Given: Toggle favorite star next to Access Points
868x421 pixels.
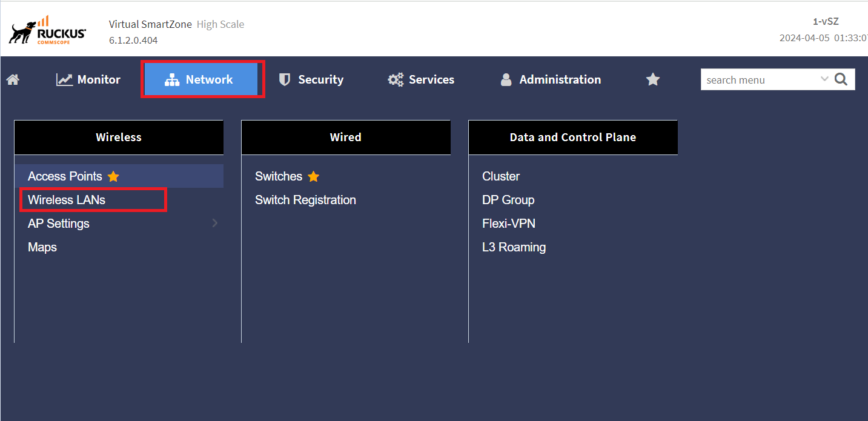Looking at the screenshot, I should 113,176.
